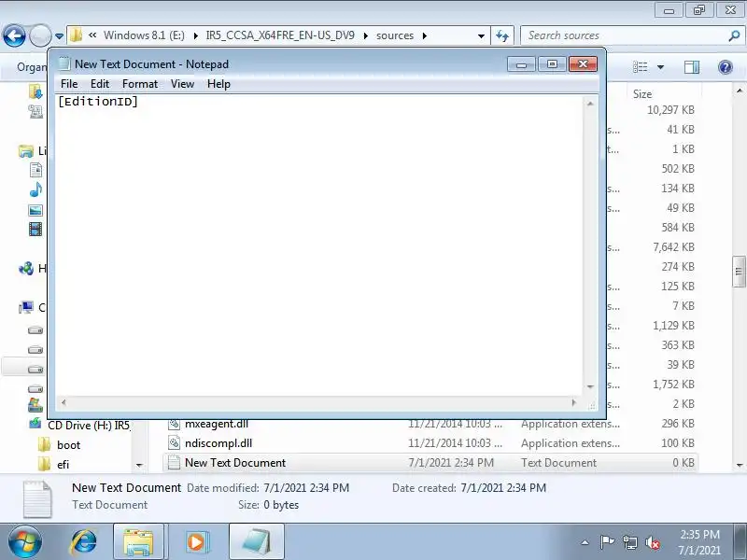
Task: Click navigation pane scroll down arrow
Action: 139,465
